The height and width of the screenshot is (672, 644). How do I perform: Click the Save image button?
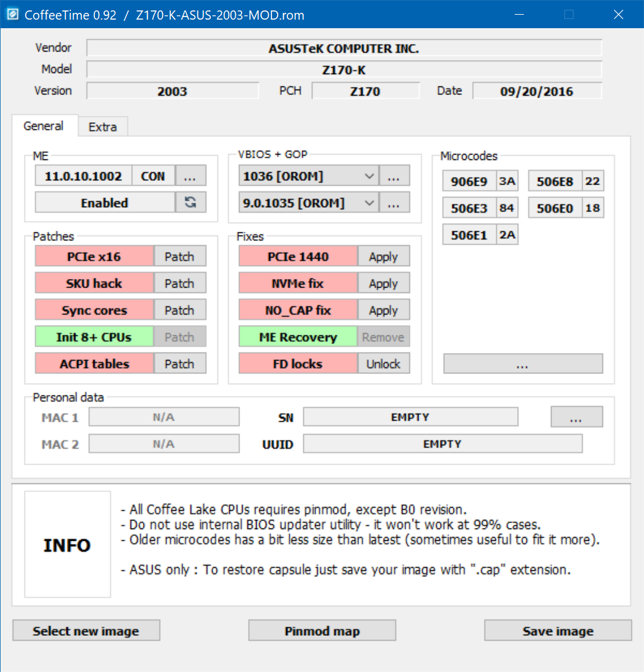[558, 630]
